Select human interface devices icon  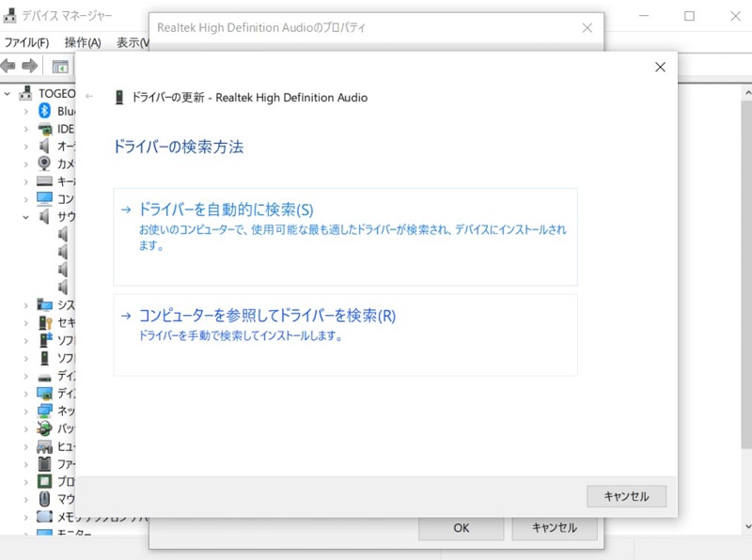44,447
